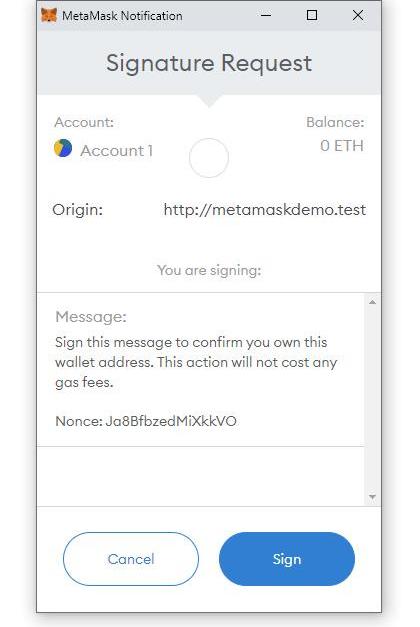Click the scroll up arrow in message box
This screenshot has height=627, width=420.
pyautogui.click(x=372, y=302)
